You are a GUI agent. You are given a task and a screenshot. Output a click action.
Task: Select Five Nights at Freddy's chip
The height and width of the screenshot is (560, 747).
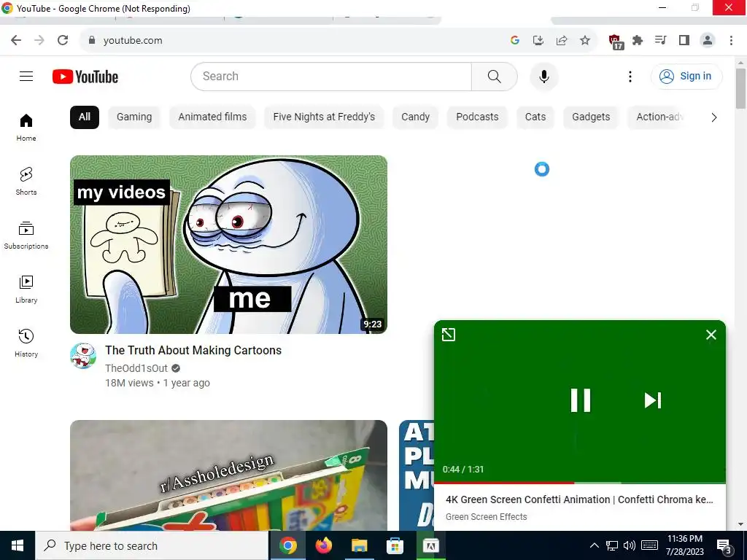pyautogui.click(x=324, y=117)
